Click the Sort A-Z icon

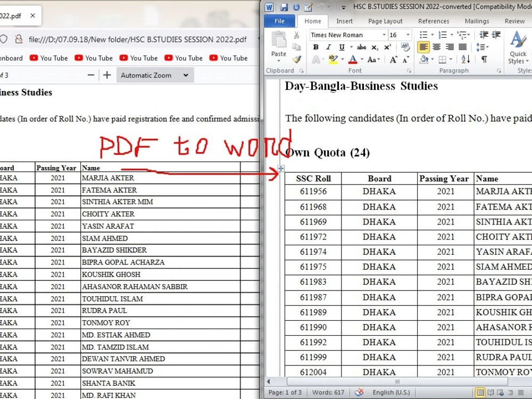pyautogui.click(x=465, y=60)
